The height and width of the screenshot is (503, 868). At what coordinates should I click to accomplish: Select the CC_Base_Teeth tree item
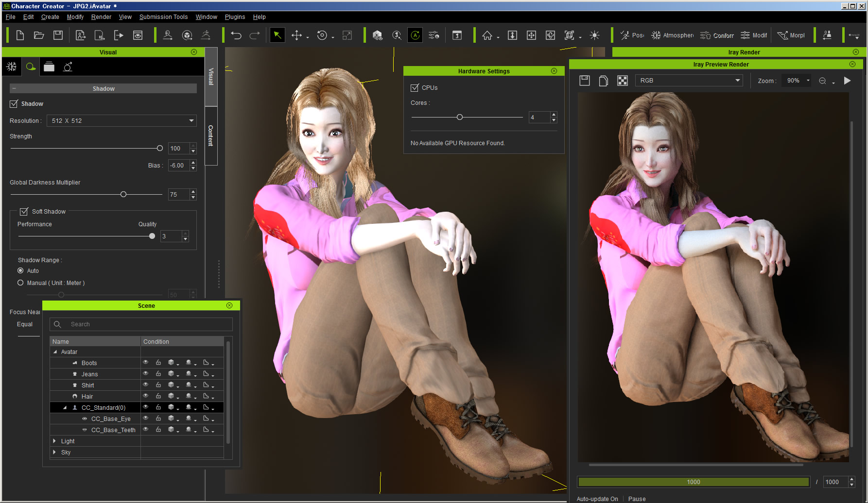click(x=113, y=430)
